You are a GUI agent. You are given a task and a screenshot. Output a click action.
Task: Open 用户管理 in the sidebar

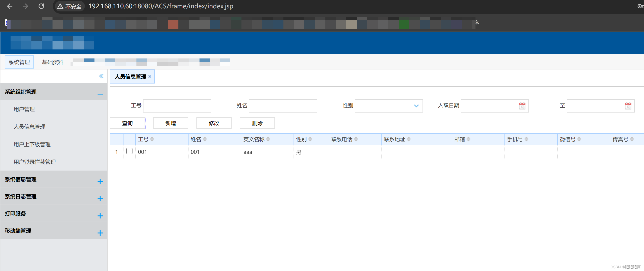tap(24, 109)
